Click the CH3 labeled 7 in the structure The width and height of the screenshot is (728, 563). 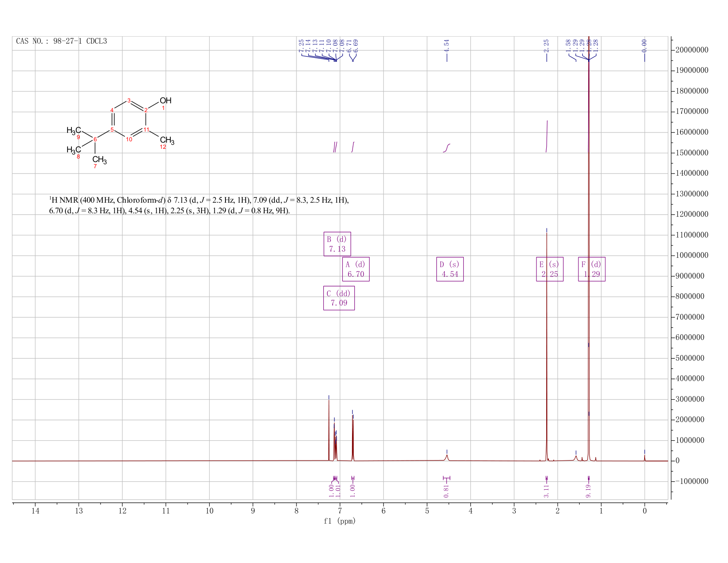(x=99, y=160)
